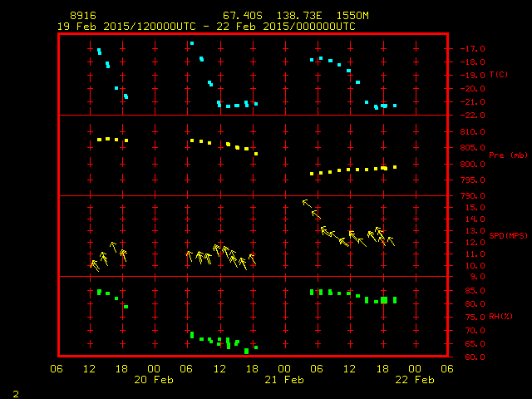Viewport: 532px width, 399px height.
Task: Click the leftmost green humidity data point
Action: tap(99, 292)
